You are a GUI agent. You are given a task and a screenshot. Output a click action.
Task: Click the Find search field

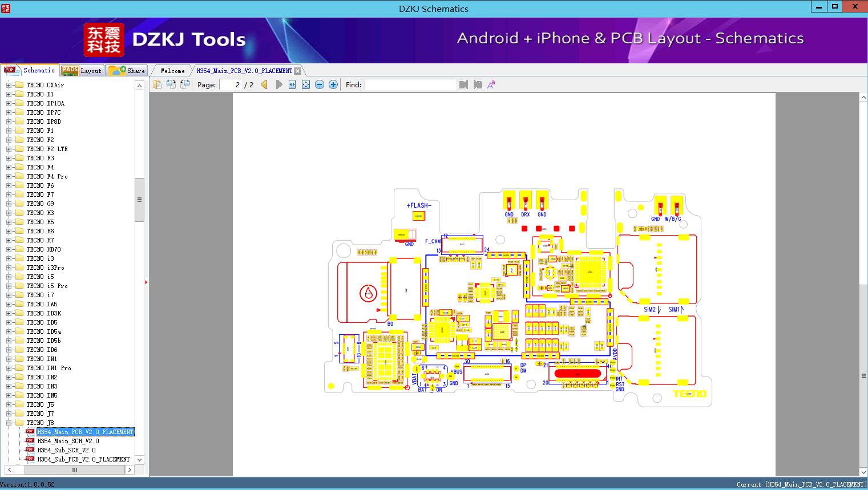point(410,84)
